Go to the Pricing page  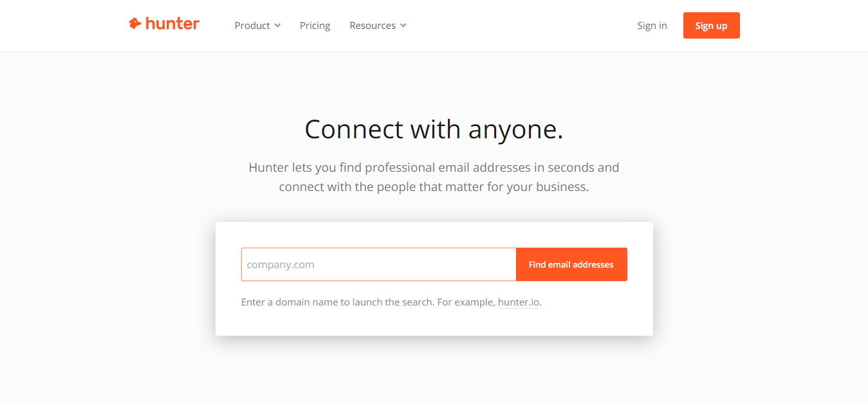click(315, 26)
